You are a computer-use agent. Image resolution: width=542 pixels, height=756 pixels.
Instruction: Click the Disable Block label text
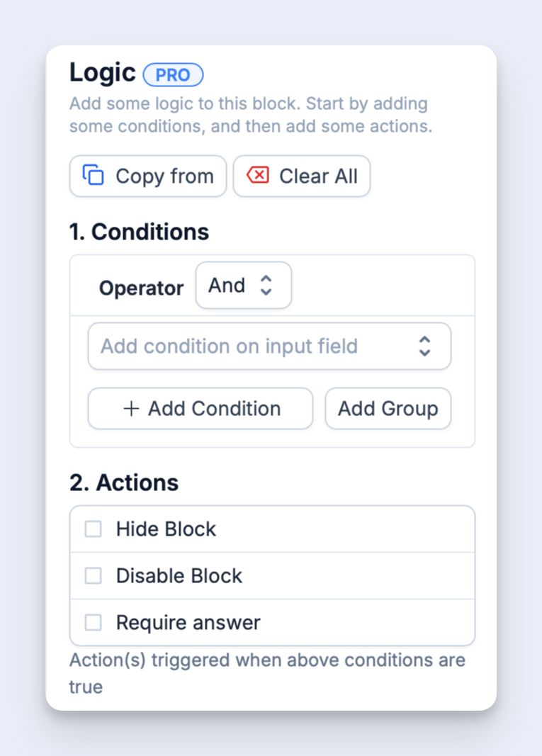[179, 576]
